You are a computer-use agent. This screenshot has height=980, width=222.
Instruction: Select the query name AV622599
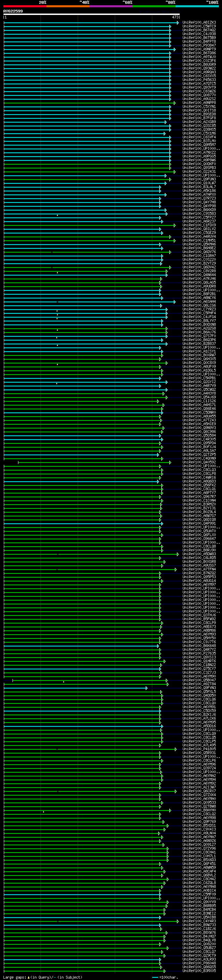pos(13,11)
